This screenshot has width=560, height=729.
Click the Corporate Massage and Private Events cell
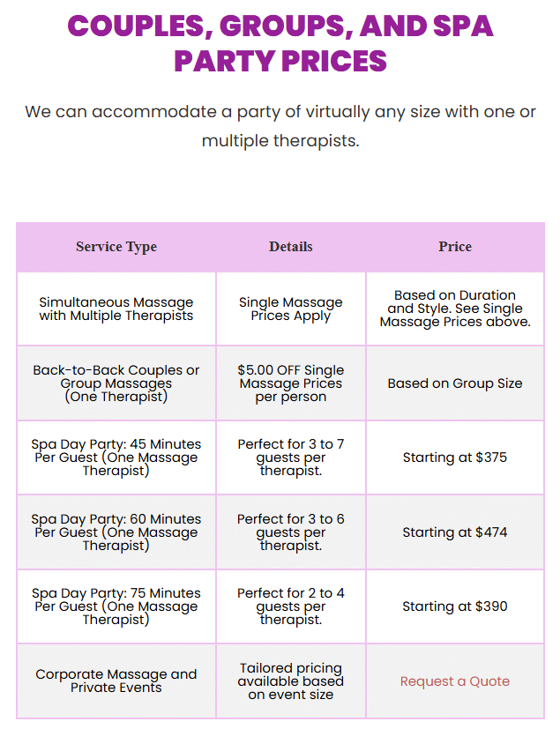(116, 681)
